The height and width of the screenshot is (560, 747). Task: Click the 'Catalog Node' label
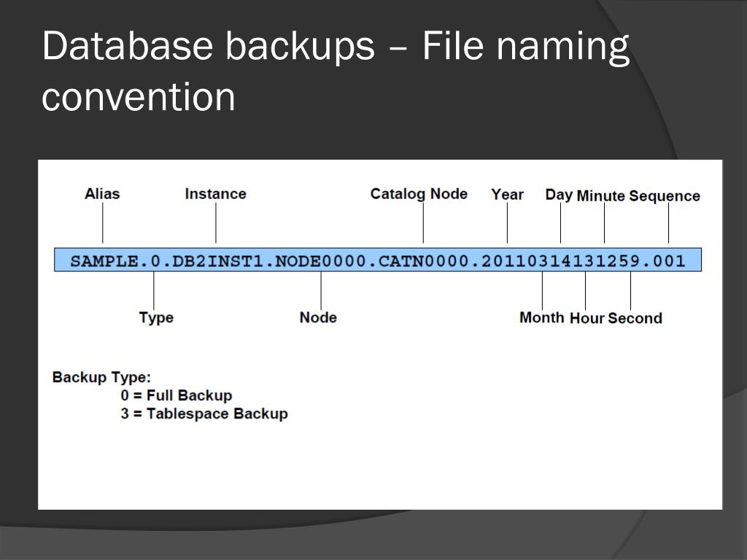[419, 194]
